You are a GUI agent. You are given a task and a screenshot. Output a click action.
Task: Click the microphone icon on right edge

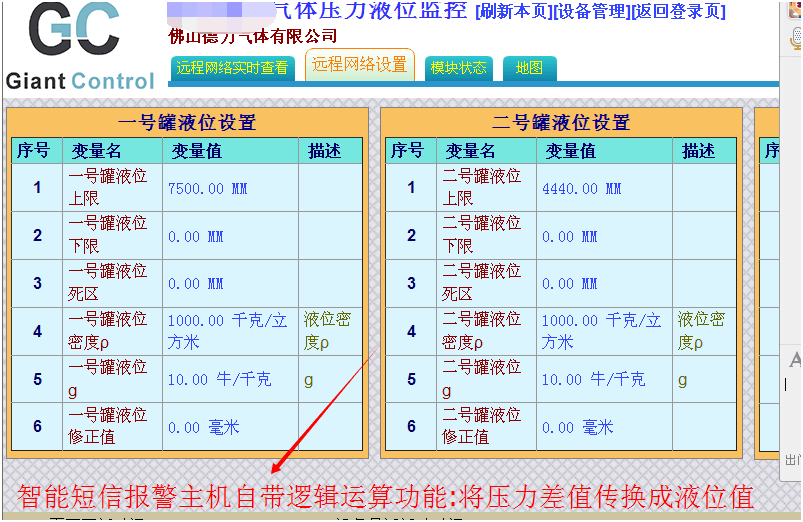(796, 38)
